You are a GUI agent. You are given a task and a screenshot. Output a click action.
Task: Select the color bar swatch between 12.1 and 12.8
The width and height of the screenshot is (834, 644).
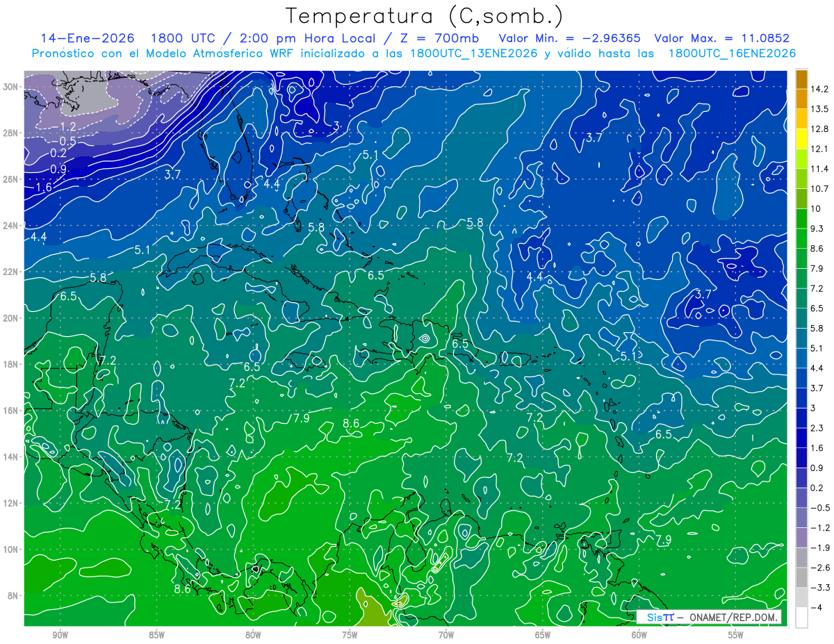click(801, 139)
